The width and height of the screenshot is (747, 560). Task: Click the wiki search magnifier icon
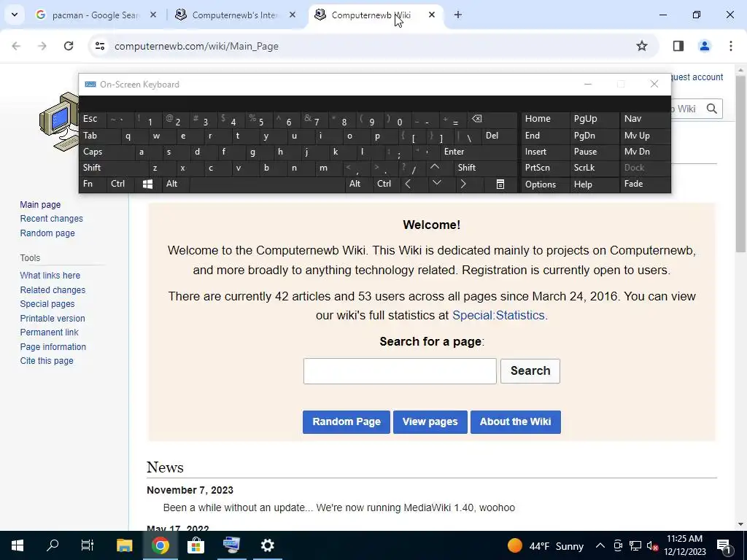pos(712,109)
